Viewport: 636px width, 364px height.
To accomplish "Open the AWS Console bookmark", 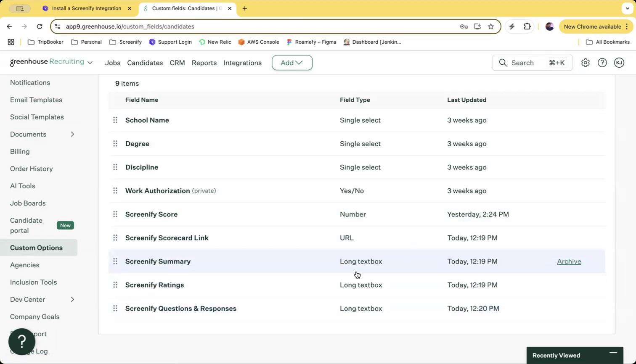I will 259,42.
